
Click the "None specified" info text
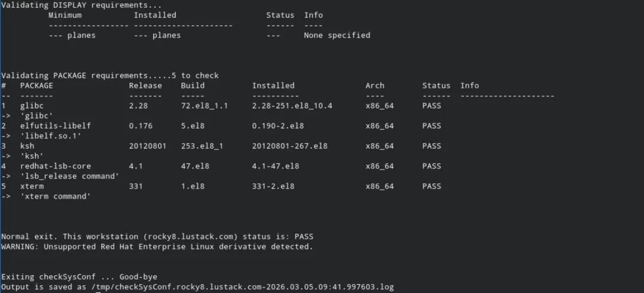[337, 35]
